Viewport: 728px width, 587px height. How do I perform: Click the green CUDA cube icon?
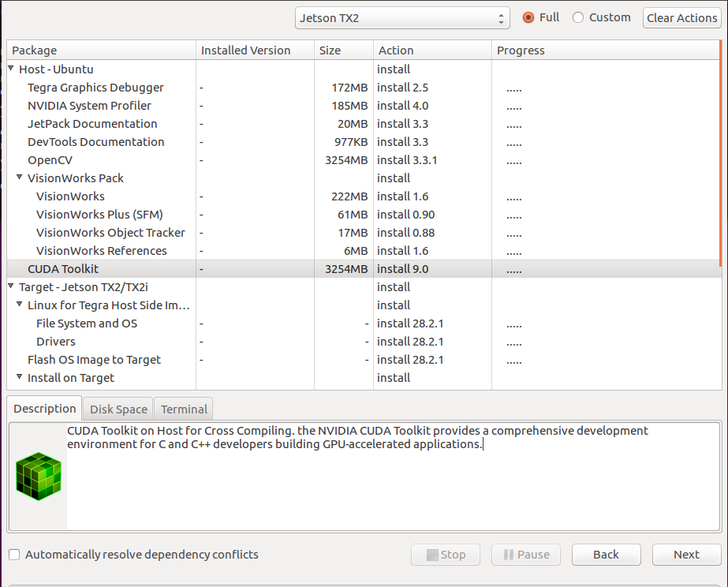pyautogui.click(x=38, y=476)
